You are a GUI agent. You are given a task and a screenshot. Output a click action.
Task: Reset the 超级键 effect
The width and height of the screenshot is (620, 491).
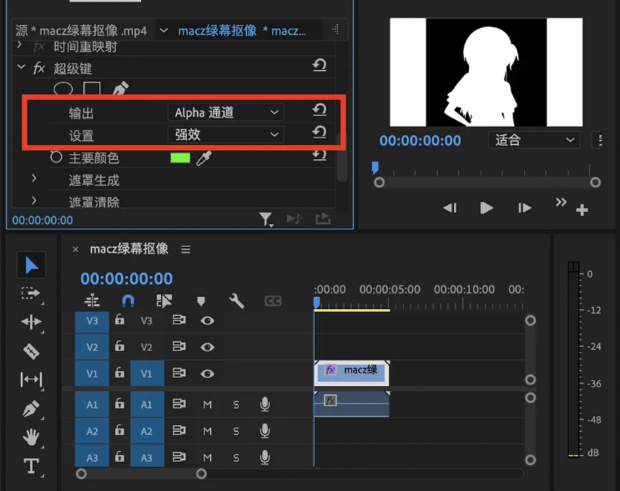[x=319, y=65]
